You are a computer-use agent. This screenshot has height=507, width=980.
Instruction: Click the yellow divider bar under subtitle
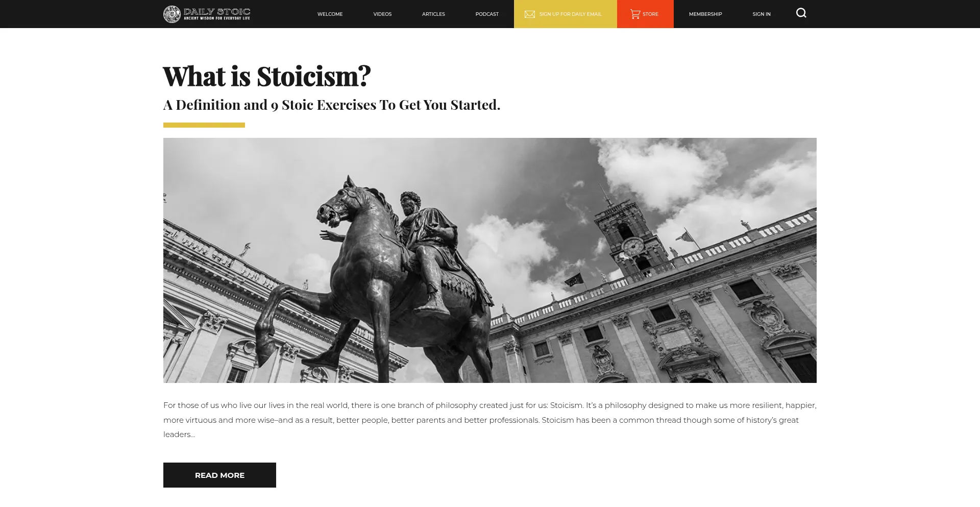pos(204,125)
